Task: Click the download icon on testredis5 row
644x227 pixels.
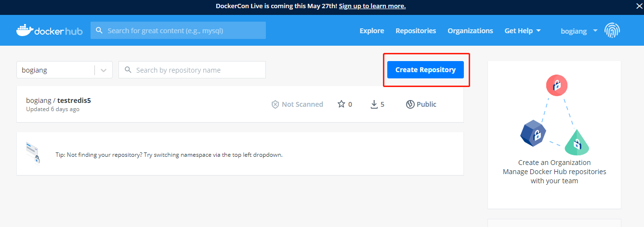Action: (x=374, y=104)
